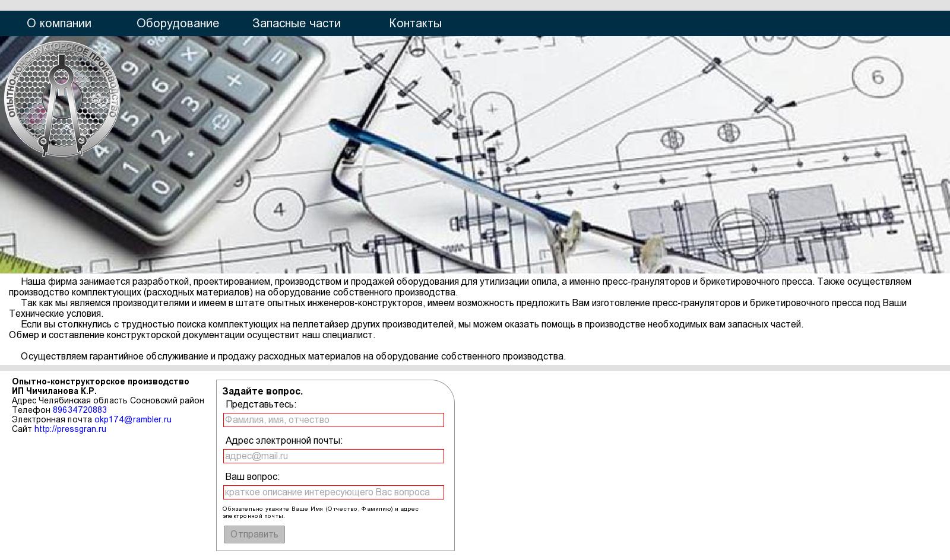Click the round compass company logo
Viewport: 950px width, 560px height.
62,98
